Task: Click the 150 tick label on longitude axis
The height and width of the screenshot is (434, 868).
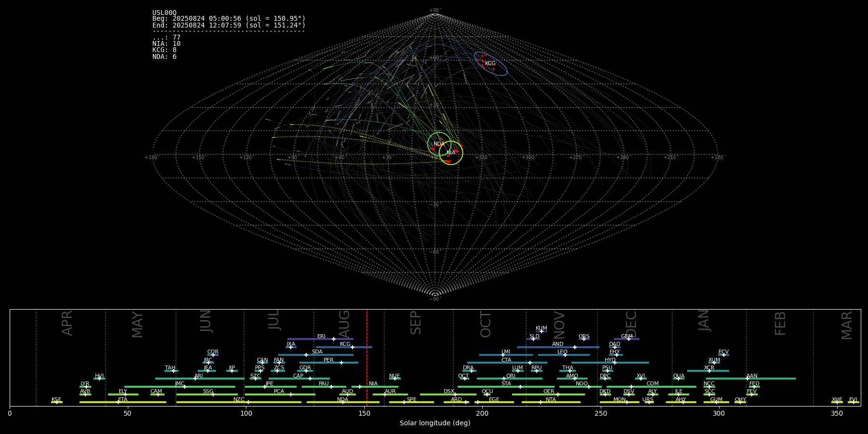Action: [364, 414]
